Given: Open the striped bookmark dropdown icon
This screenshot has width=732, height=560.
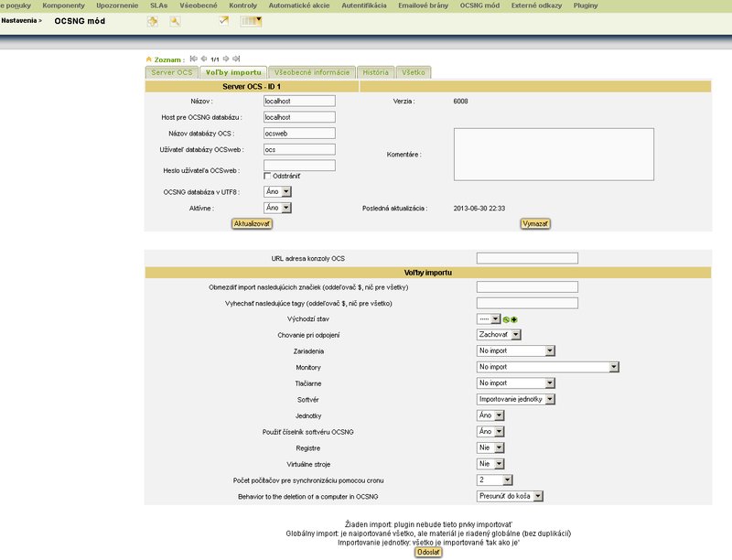Looking at the screenshot, I should coord(251,21).
